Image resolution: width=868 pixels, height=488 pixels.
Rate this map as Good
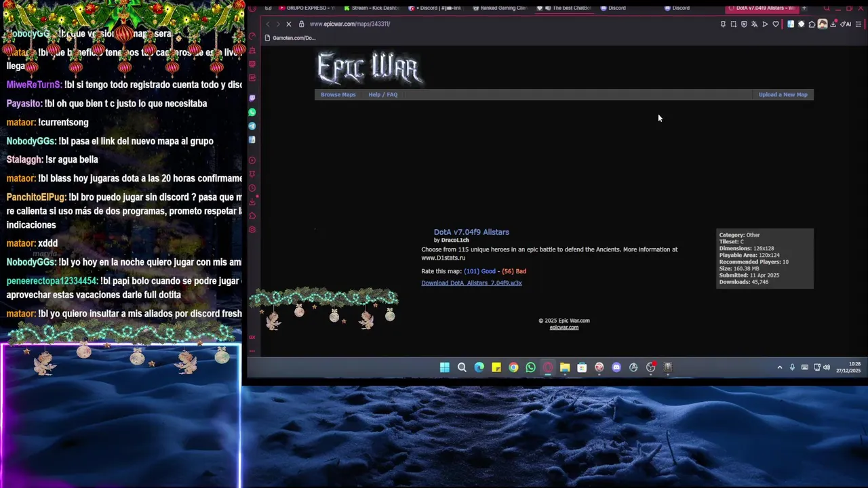click(479, 271)
